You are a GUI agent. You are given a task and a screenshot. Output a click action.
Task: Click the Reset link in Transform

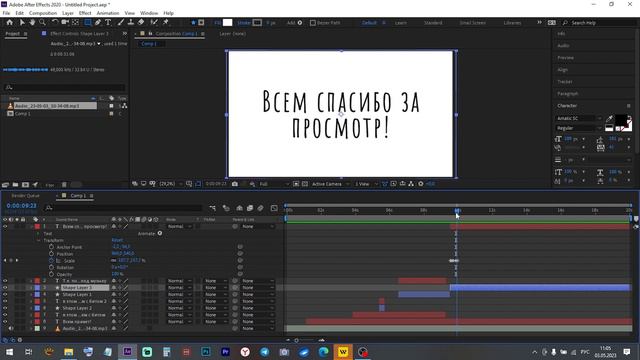click(x=117, y=240)
